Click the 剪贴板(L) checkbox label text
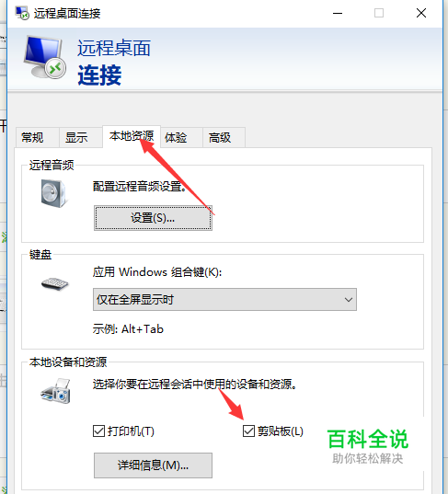 (x=281, y=431)
